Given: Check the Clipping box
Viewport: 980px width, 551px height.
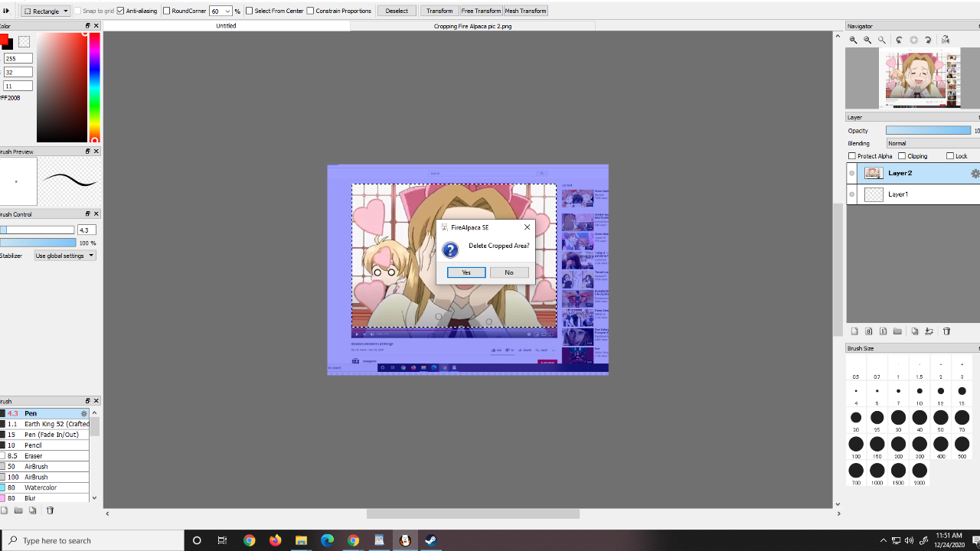Looking at the screenshot, I should pos(902,156).
